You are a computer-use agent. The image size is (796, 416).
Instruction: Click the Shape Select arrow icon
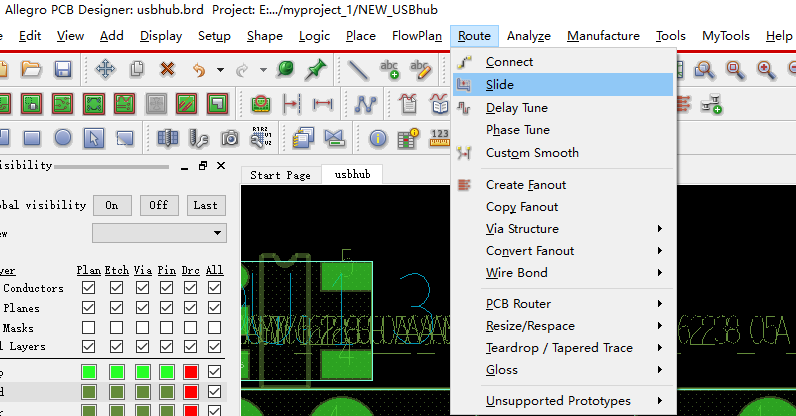[94, 138]
